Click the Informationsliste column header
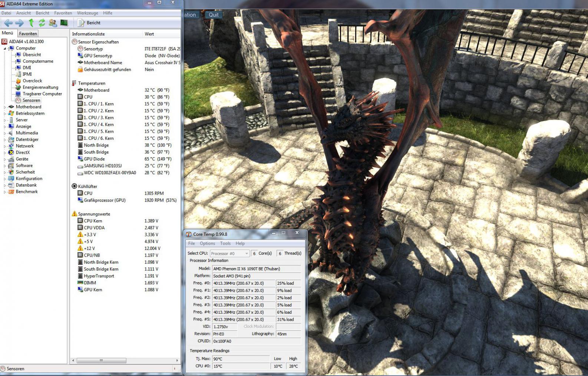This screenshot has height=376, width=588. (x=106, y=34)
